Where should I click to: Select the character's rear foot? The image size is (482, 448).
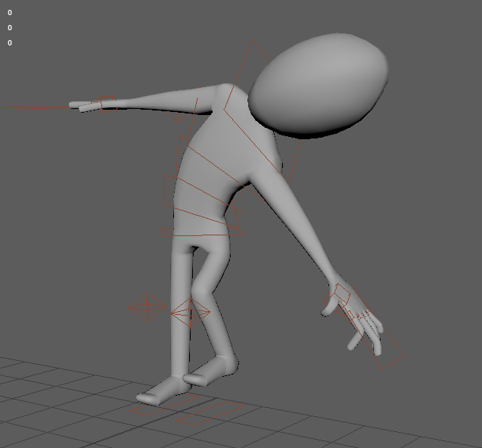click(213, 372)
